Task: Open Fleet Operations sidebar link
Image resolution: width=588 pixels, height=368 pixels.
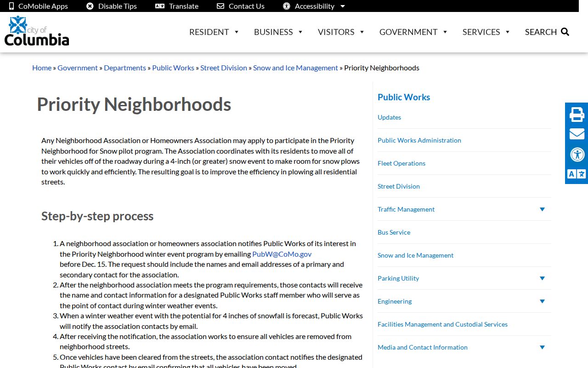Action: click(401, 163)
